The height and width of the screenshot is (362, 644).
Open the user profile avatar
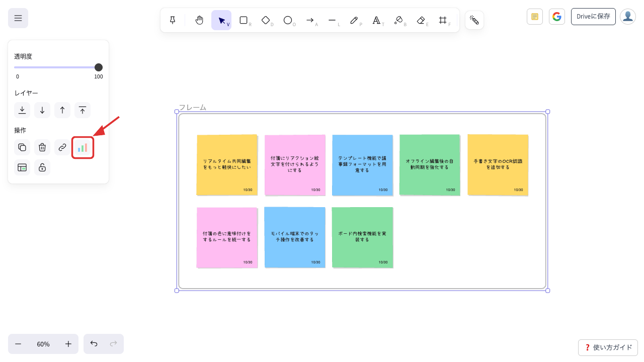point(628,17)
